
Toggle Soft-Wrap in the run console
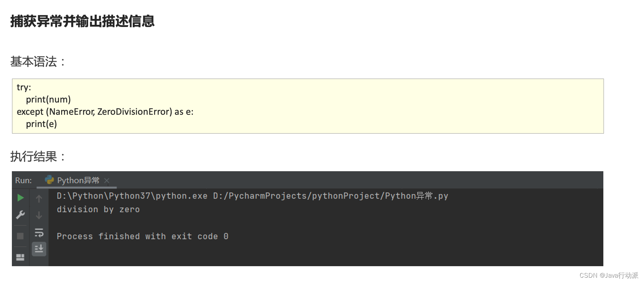click(x=39, y=233)
